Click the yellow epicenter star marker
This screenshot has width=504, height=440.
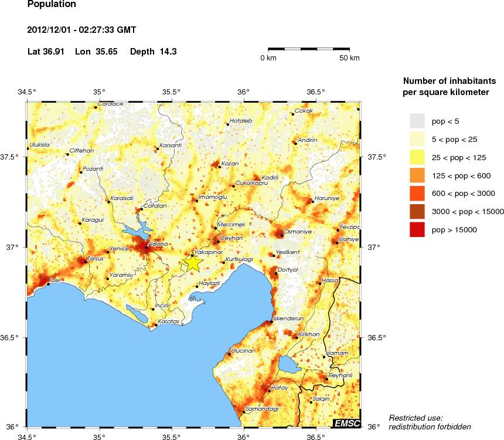point(193,263)
